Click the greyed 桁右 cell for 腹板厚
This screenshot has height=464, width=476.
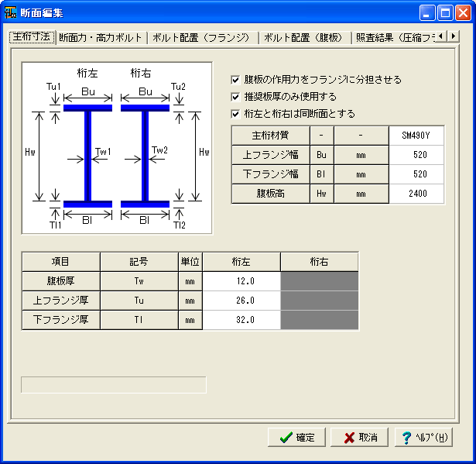point(320,281)
